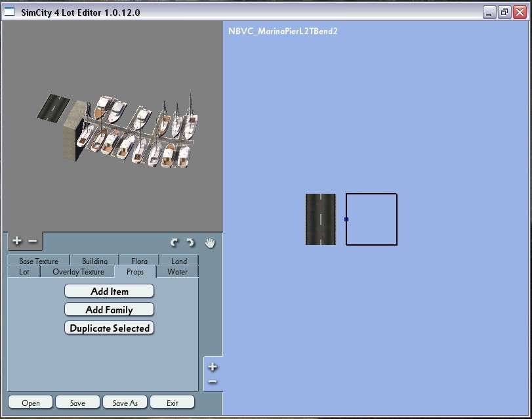Screen dimensions: 532x419
Task: Close the SimCity 4 Lot Editor window
Action: (520, 12)
